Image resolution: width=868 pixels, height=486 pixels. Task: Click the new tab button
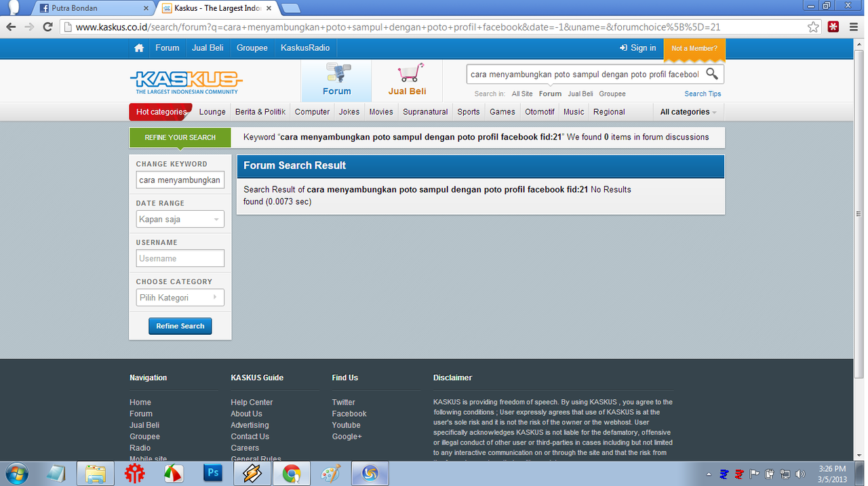point(291,8)
